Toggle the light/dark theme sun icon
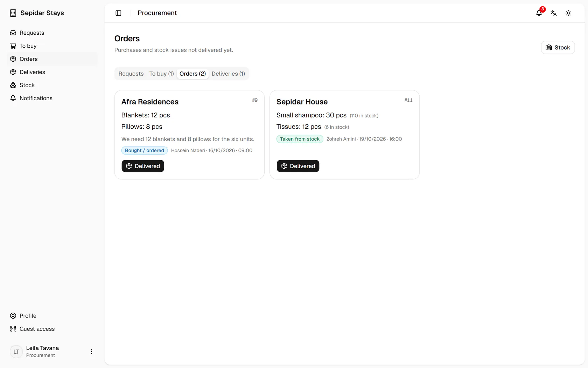This screenshot has height=368, width=588. [x=568, y=13]
